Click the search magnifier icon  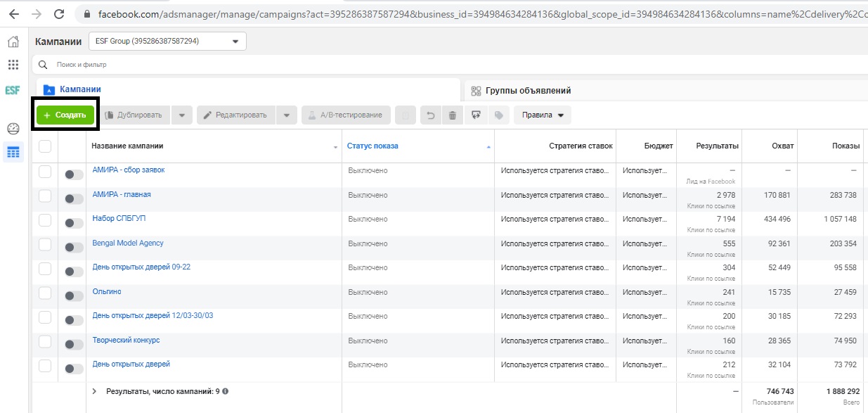(x=43, y=65)
